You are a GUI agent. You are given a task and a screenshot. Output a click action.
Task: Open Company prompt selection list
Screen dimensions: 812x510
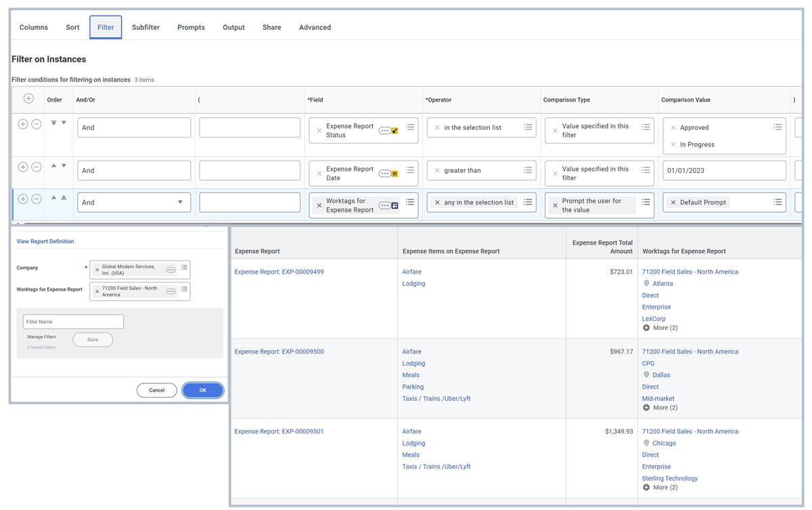click(184, 268)
